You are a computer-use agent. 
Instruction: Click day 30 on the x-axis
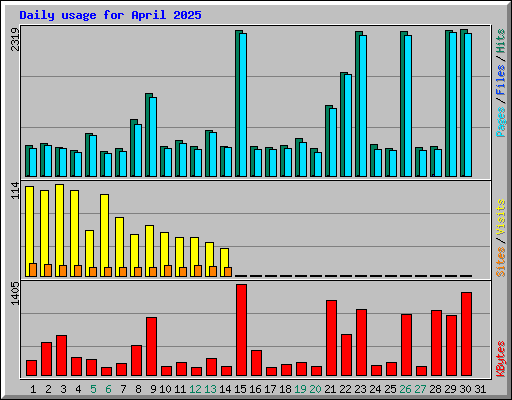[x=465, y=389]
